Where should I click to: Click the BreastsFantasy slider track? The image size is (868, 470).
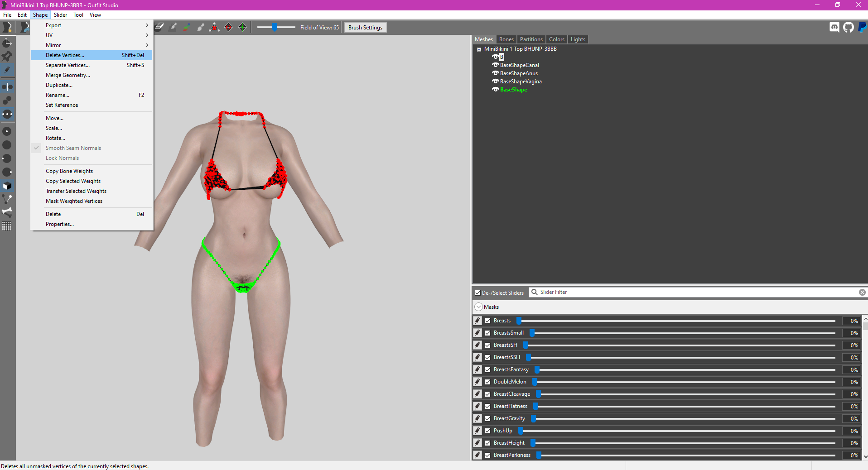point(685,369)
